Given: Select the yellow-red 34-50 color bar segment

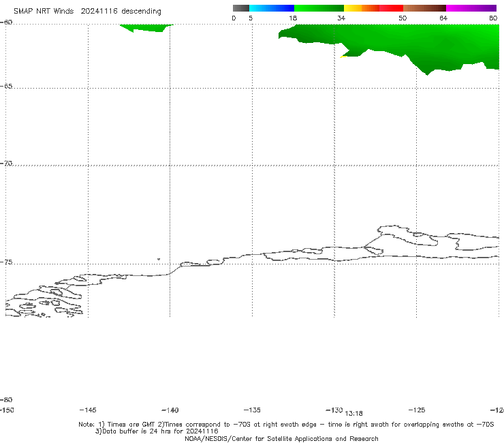Looking at the screenshot, I should (373, 8).
